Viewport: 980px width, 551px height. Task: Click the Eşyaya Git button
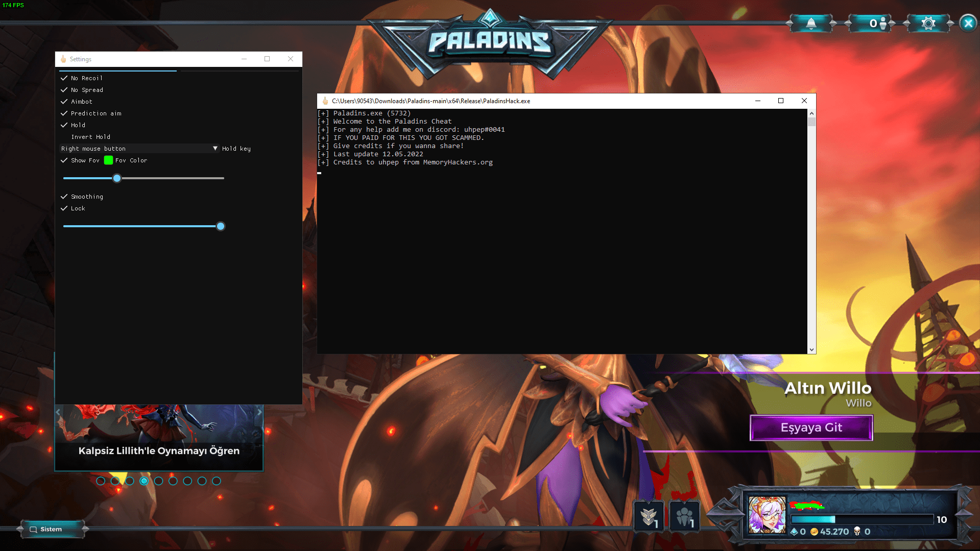pos(811,427)
